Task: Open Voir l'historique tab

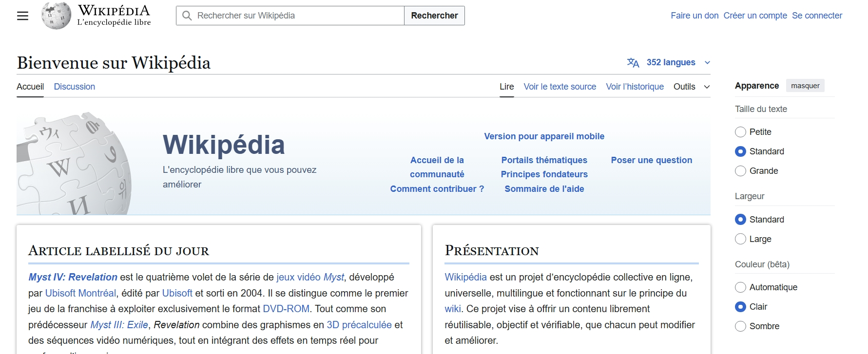Action: tap(635, 87)
